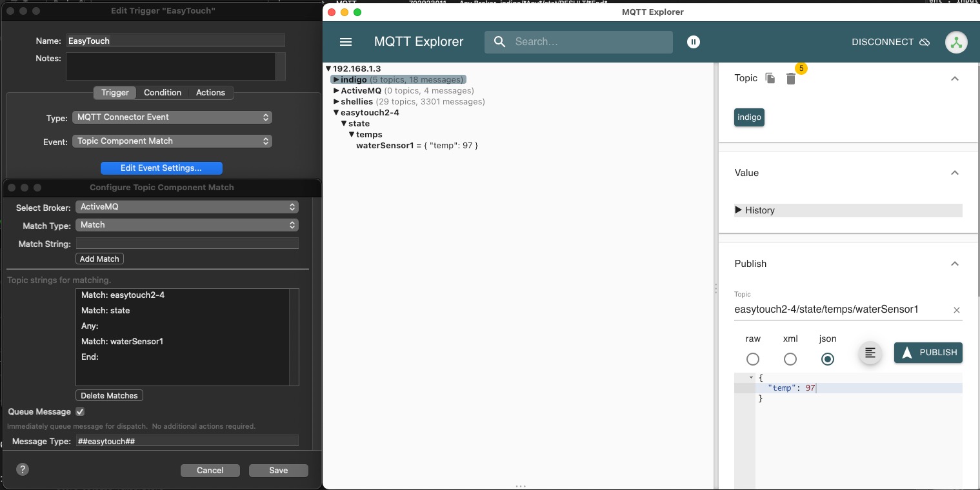Click the Message Type field
The height and width of the screenshot is (490, 980).
(x=187, y=441)
